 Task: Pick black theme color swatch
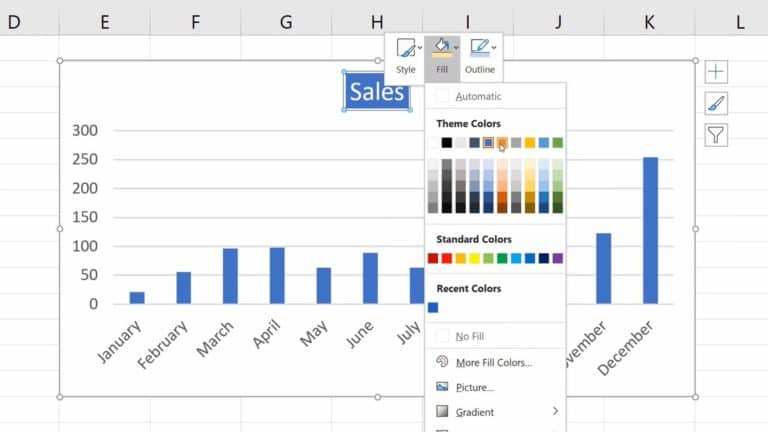pyautogui.click(x=447, y=143)
